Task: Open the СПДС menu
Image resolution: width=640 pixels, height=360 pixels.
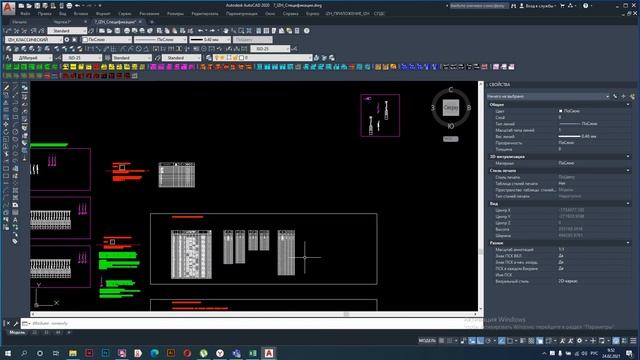Action: coord(379,13)
